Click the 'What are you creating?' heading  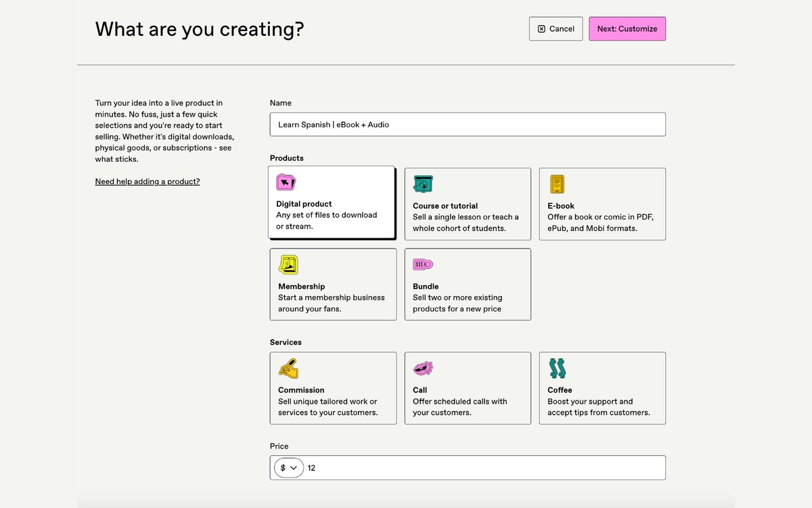click(x=200, y=29)
